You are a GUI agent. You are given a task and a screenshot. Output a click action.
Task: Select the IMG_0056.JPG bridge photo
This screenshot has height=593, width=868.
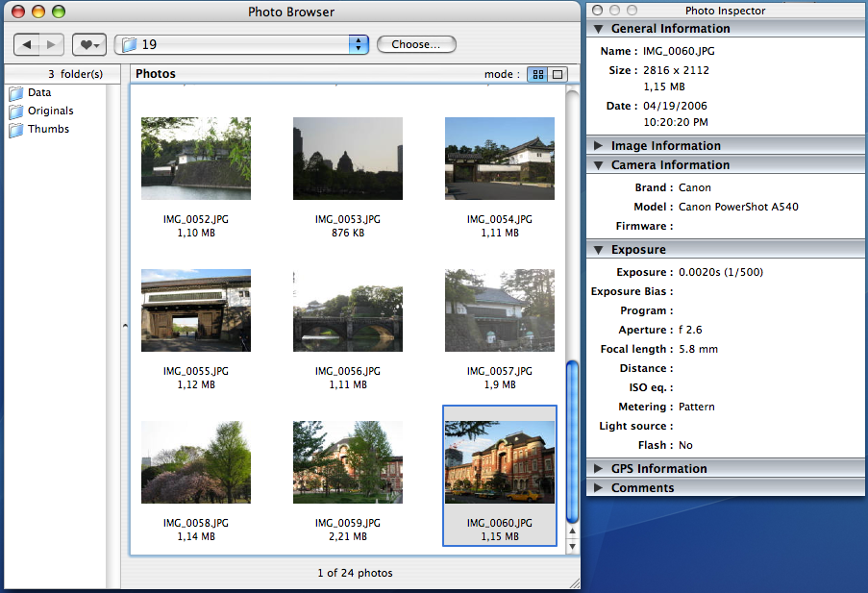coord(347,310)
